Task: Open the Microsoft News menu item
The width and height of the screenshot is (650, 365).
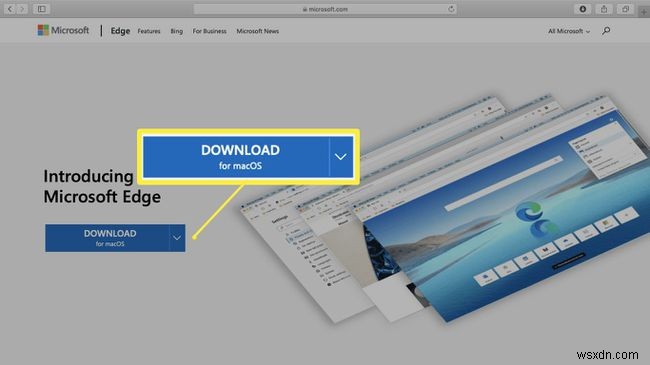Action: coord(257,31)
